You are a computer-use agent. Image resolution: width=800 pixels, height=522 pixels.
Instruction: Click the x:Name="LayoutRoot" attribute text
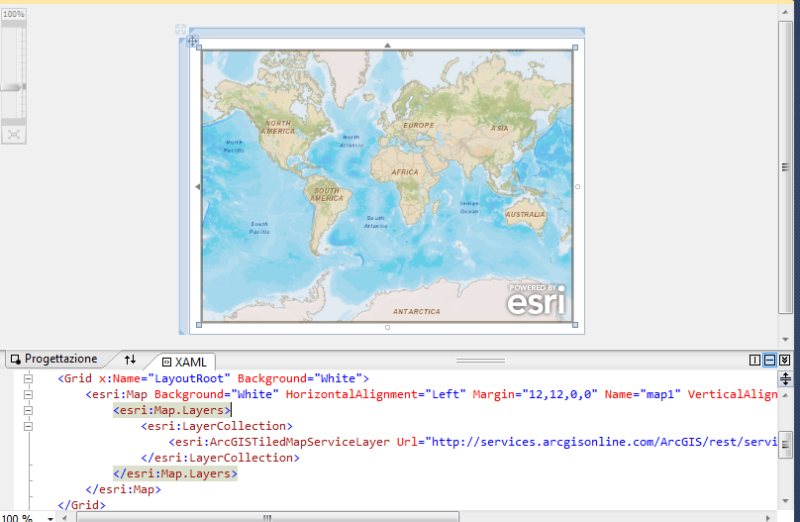point(164,379)
